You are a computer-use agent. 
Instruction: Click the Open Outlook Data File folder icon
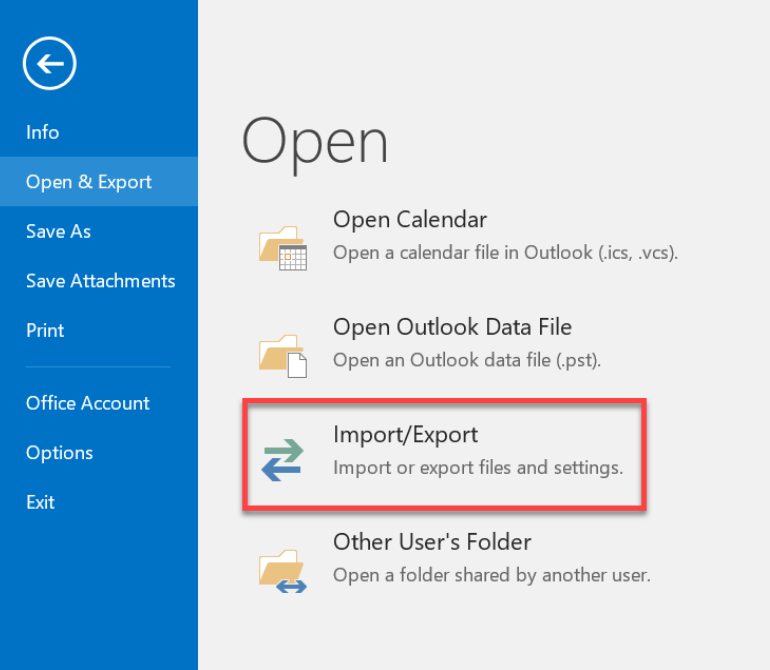[x=283, y=356]
